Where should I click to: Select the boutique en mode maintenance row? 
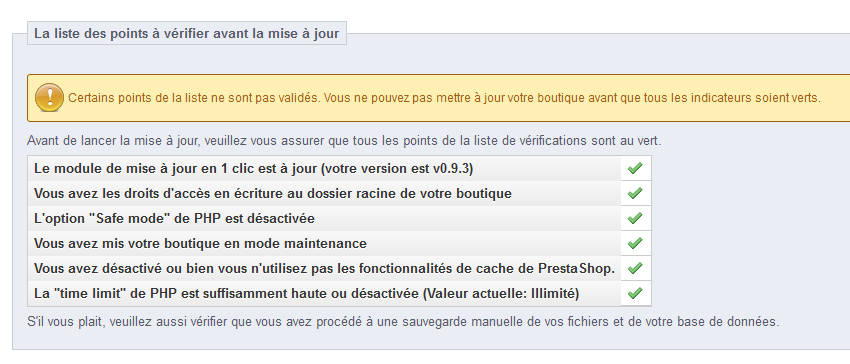click(x=339, y=243)
